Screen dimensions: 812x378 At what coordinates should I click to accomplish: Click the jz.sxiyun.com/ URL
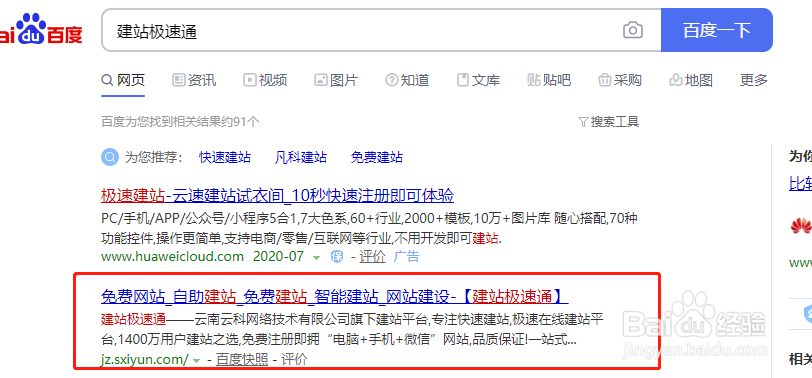[x=145, y=359]
